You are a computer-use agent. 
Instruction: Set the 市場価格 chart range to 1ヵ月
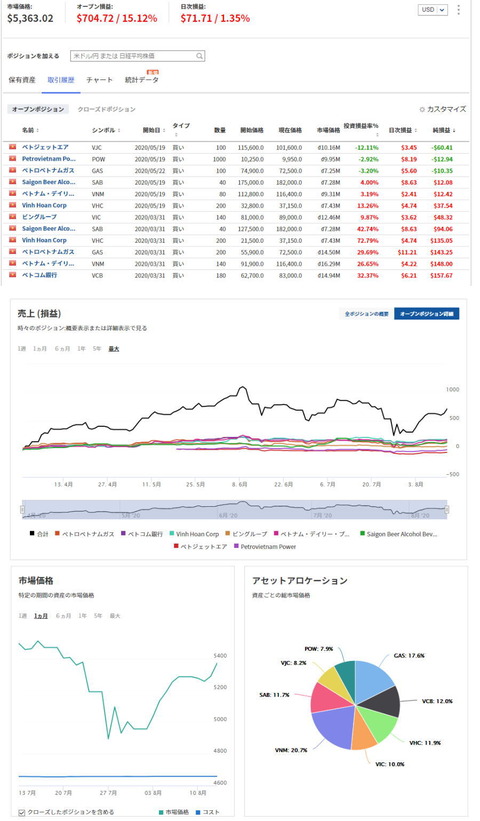tap(41, 616)
